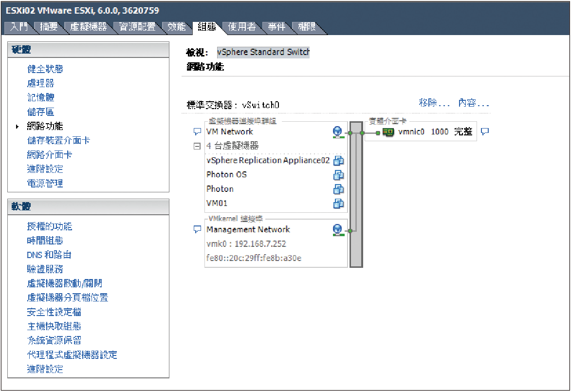Select the 組態 tab

pos(206,27)
